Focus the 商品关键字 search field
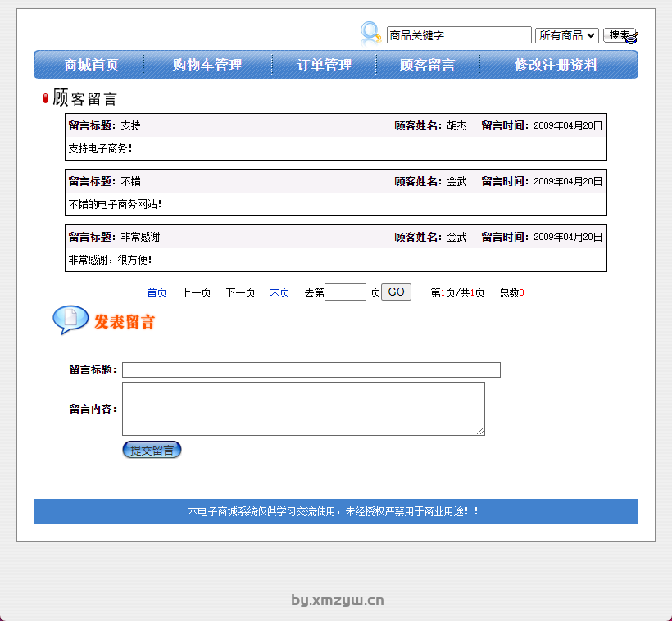 click(459, 35)
